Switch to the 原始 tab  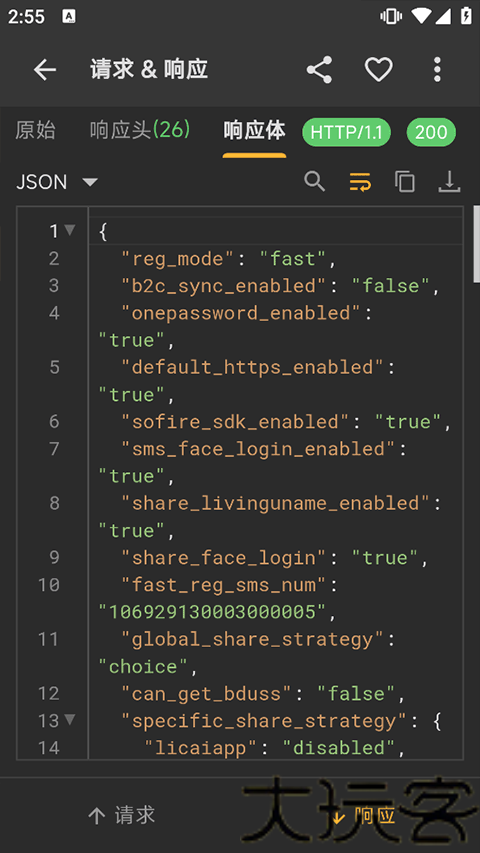click(35, 131)
